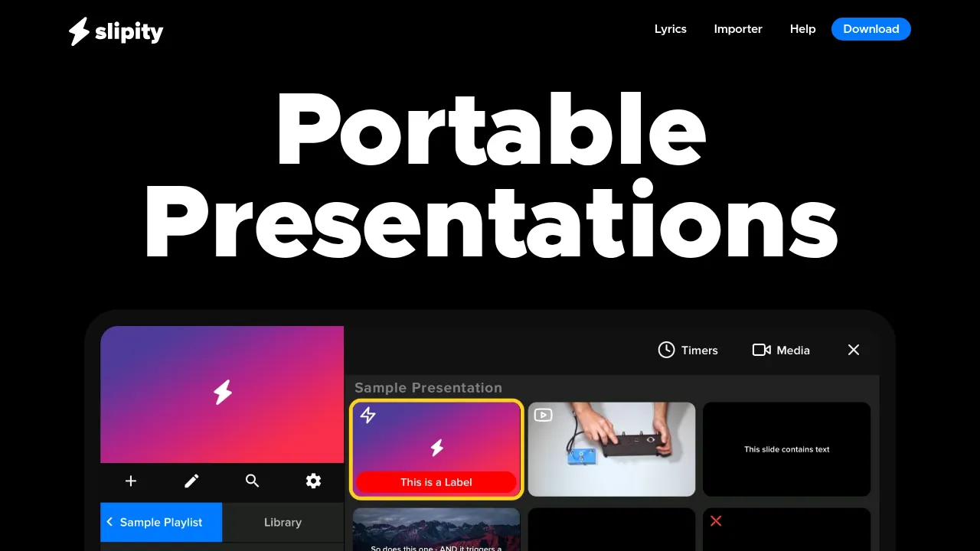Click the blue Download button
This screenshot has height=551, width=980.
click(x=871, y=29)
